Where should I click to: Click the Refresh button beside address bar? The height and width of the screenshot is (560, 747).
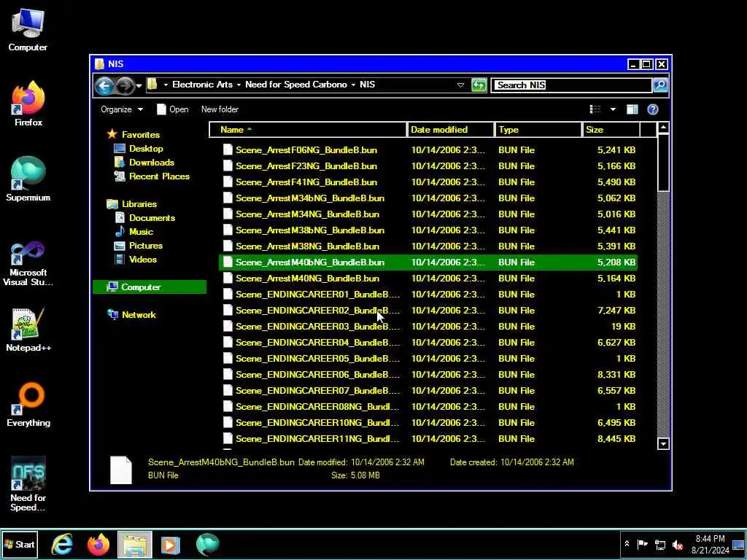[479, 85]
